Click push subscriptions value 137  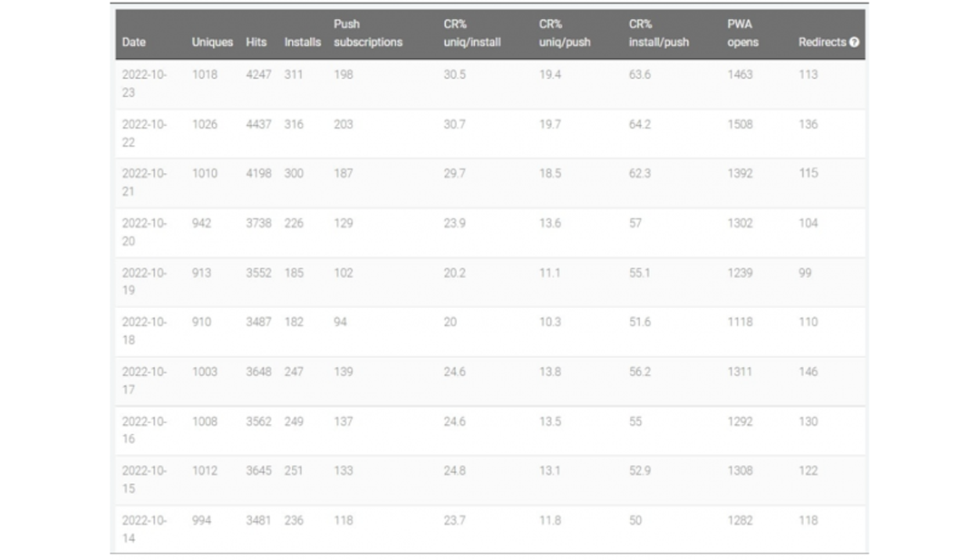344,421
